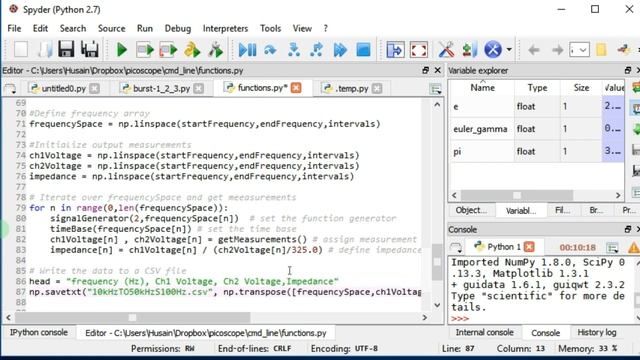Switch to IPython console tab
The width and height of the screenshot is (640, 360).
(39, 333)
